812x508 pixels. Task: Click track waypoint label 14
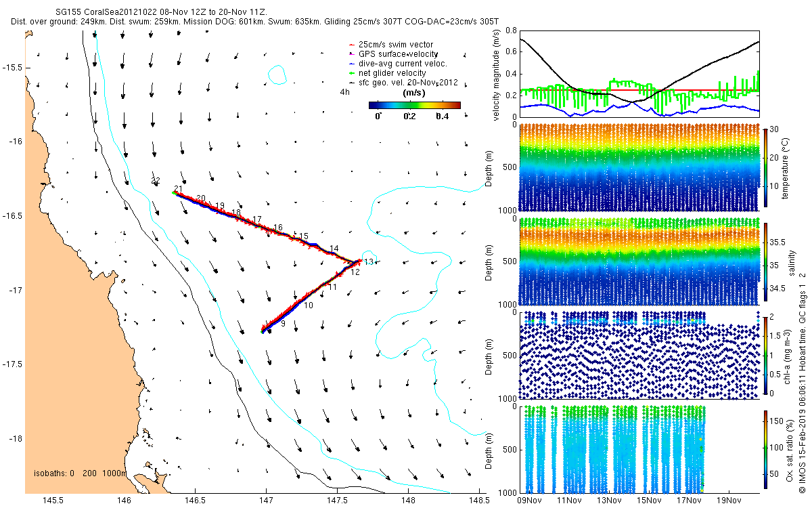(x=334, y=249)
